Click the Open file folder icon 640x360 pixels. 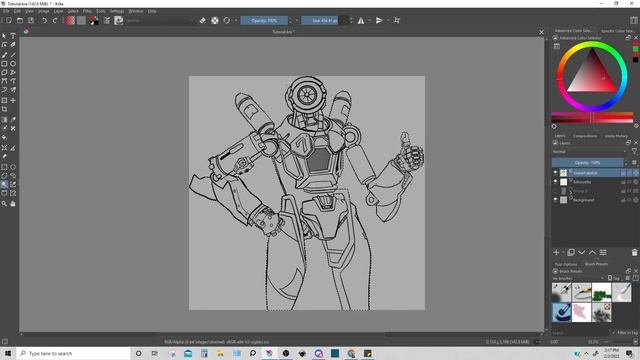pyautogui.click(x=20, y=20)
